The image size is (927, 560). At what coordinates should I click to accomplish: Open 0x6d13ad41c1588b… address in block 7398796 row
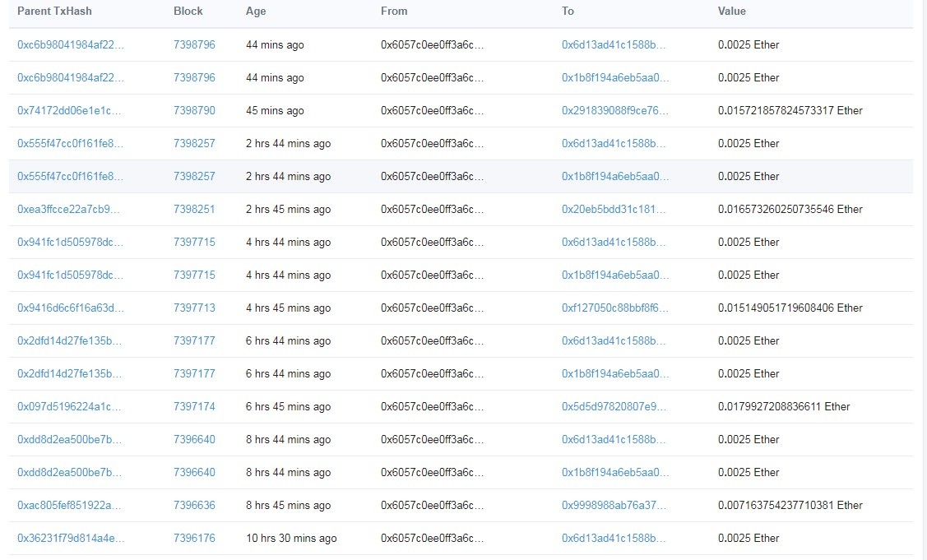[613, 45]
